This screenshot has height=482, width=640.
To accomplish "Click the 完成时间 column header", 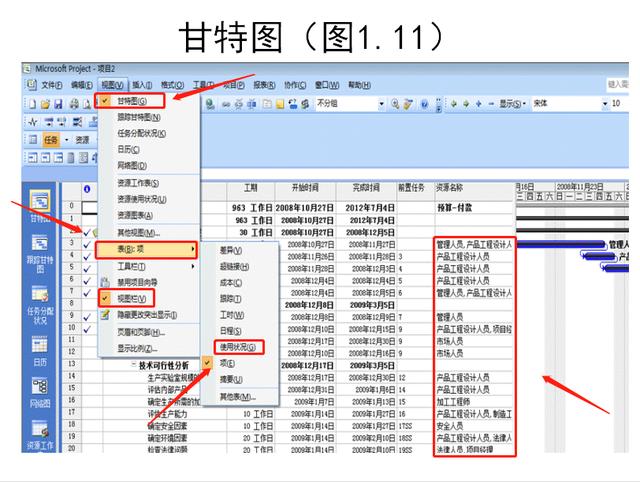I will click(366, 188).
